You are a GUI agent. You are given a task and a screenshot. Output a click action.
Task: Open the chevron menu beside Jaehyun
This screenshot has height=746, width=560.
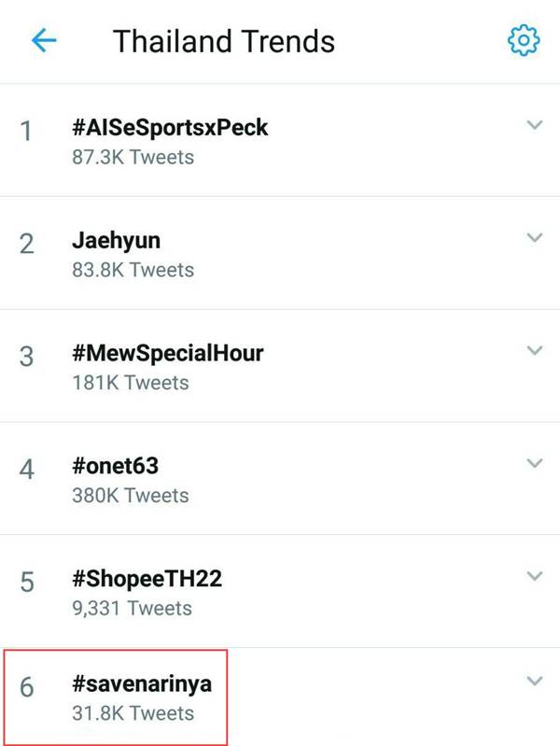[x=534, y=238]
